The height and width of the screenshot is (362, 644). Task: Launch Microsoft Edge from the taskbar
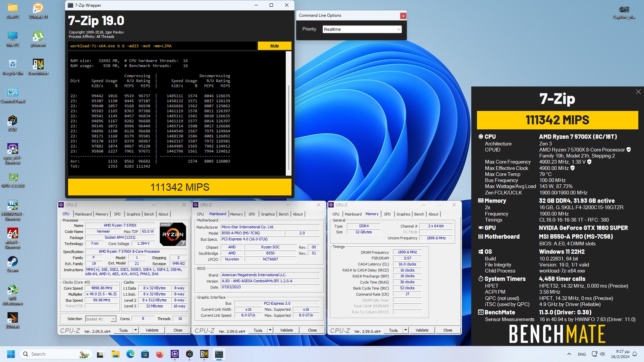(130, 354)
